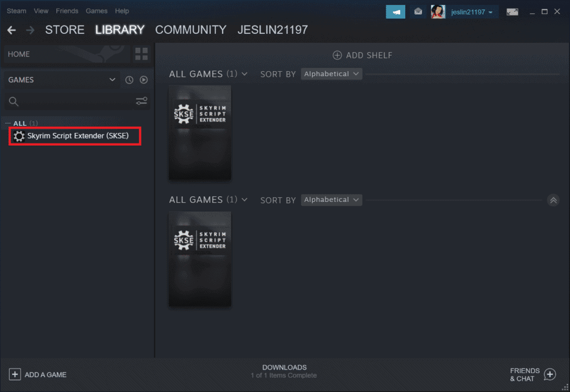The image size is (570, 392).
Task: Click the HOME button in sidebar
Action: point(67,54)
